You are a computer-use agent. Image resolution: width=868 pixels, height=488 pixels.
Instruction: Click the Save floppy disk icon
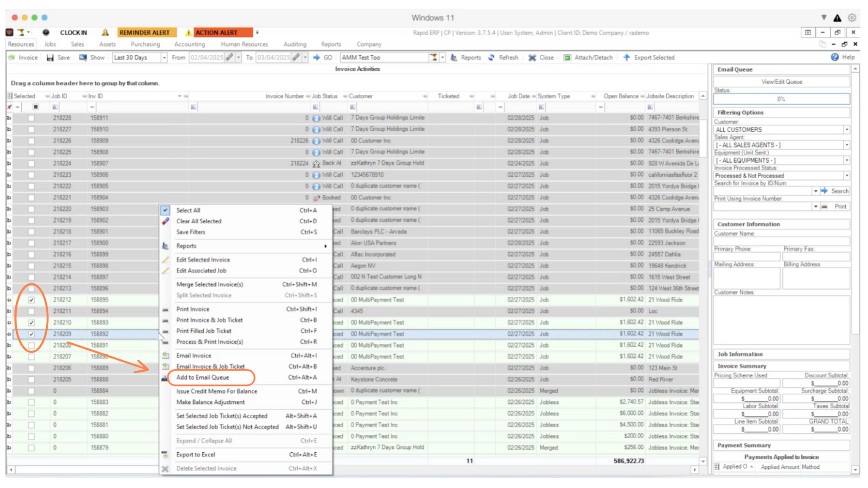tap(50, 57)
